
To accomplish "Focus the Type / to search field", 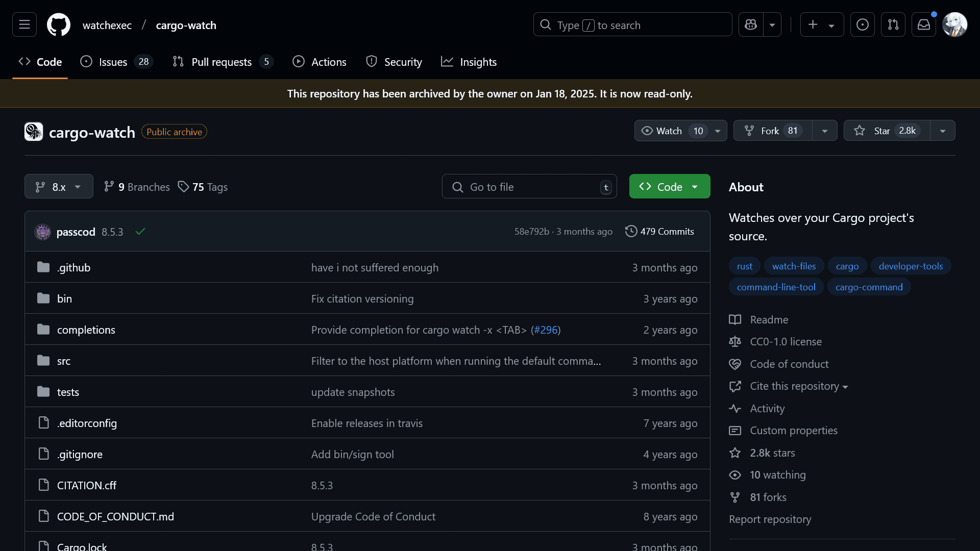I will click(632, 24).
